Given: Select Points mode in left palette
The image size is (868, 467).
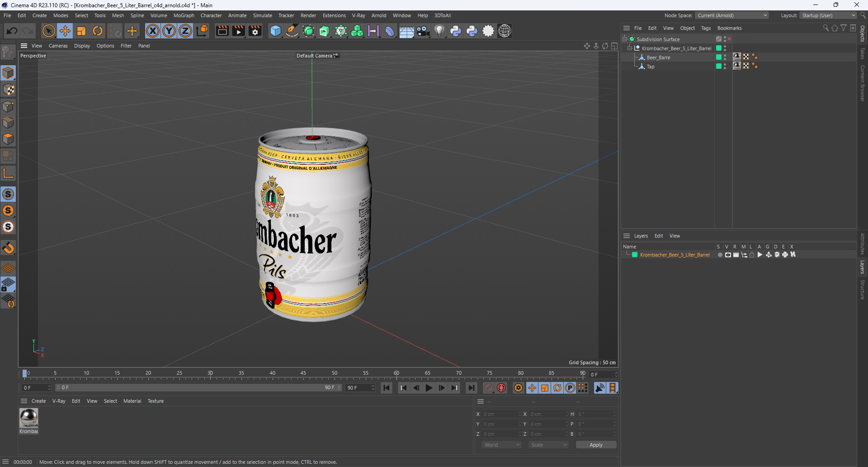Looking at the screenshot, I should pyautogui.click(x=8, y=106).
